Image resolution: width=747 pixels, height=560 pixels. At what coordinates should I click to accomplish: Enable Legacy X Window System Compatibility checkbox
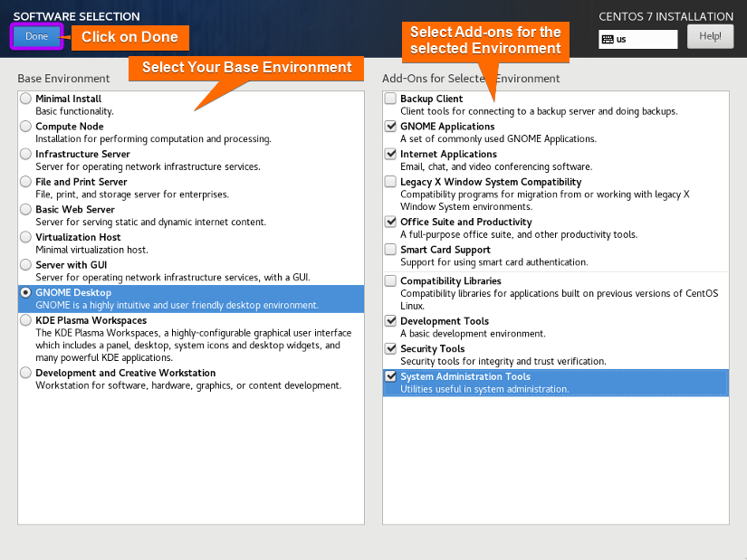point(390,182)
